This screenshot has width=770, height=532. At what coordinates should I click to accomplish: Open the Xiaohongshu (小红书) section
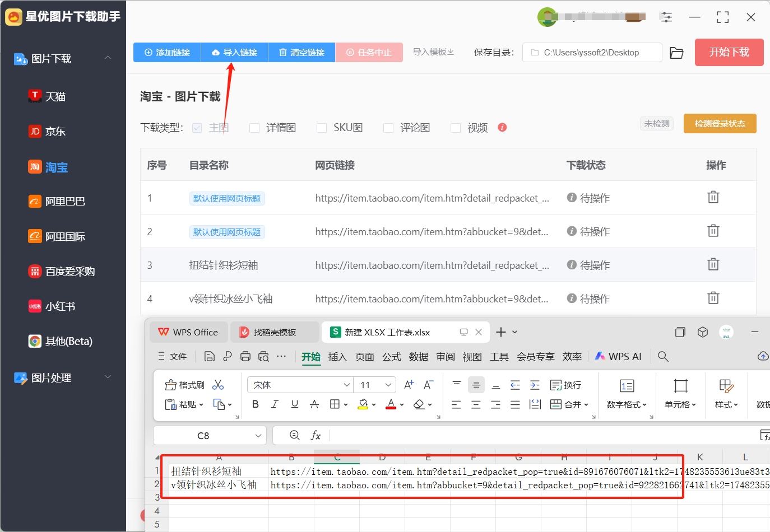coord(52,306)
